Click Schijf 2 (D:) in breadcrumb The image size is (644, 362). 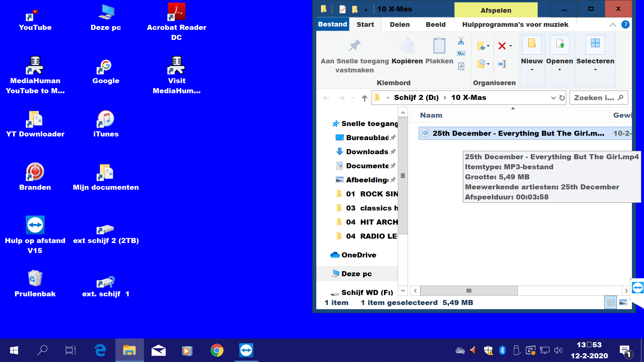[416, 98]
